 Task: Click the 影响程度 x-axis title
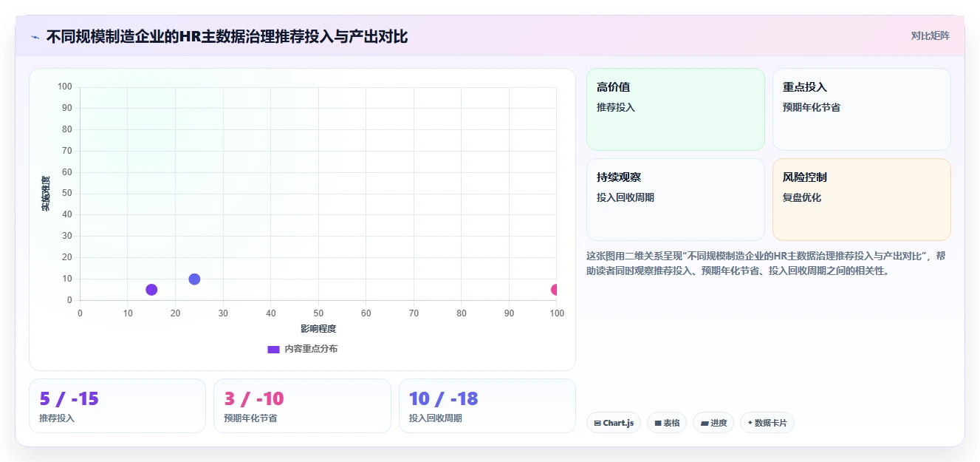[318, 329]
